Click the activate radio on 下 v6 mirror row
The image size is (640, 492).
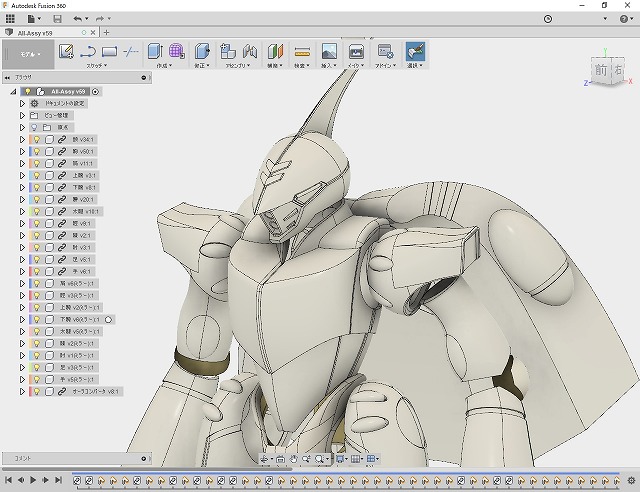click(108, 320)
